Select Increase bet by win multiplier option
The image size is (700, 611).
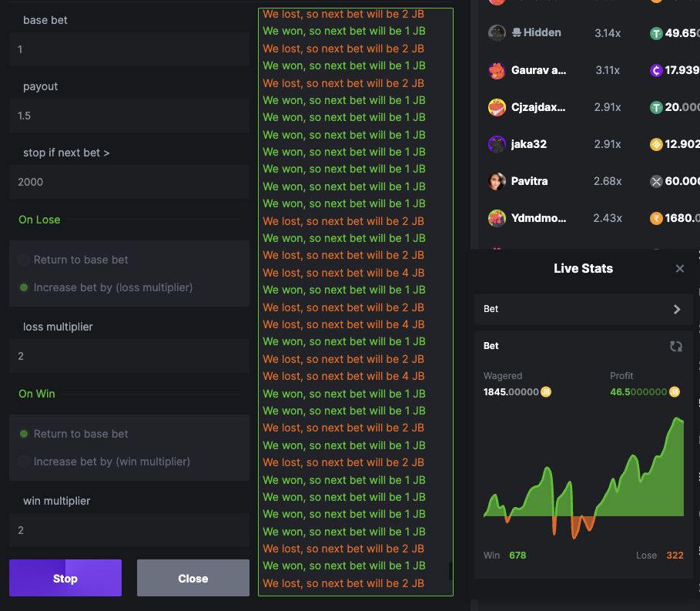[23, 459]
